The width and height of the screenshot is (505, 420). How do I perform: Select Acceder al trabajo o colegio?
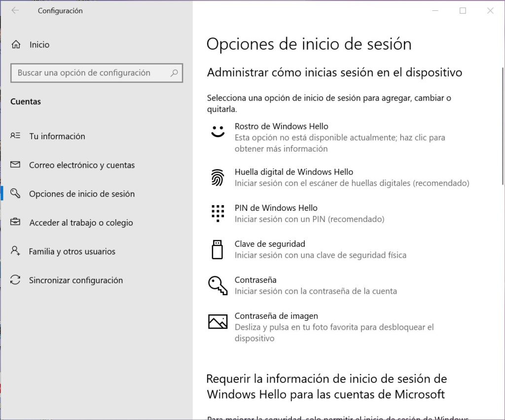click(81, 223)
